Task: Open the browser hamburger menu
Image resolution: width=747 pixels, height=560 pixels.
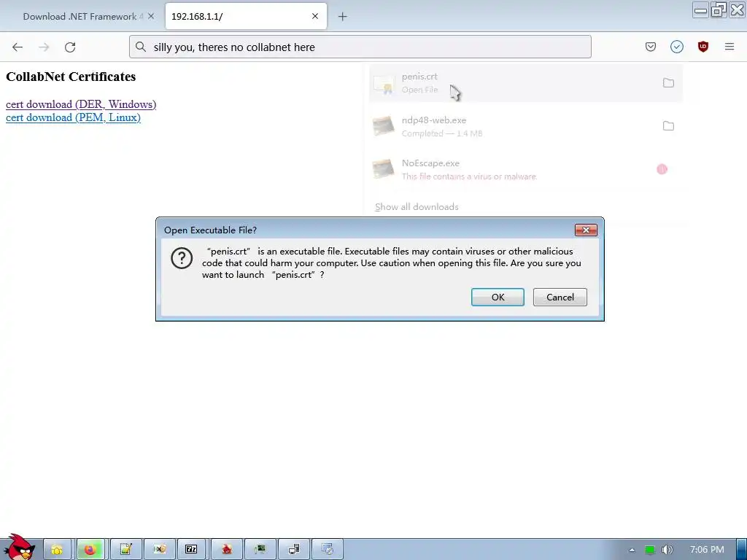Action: point(729,47)
